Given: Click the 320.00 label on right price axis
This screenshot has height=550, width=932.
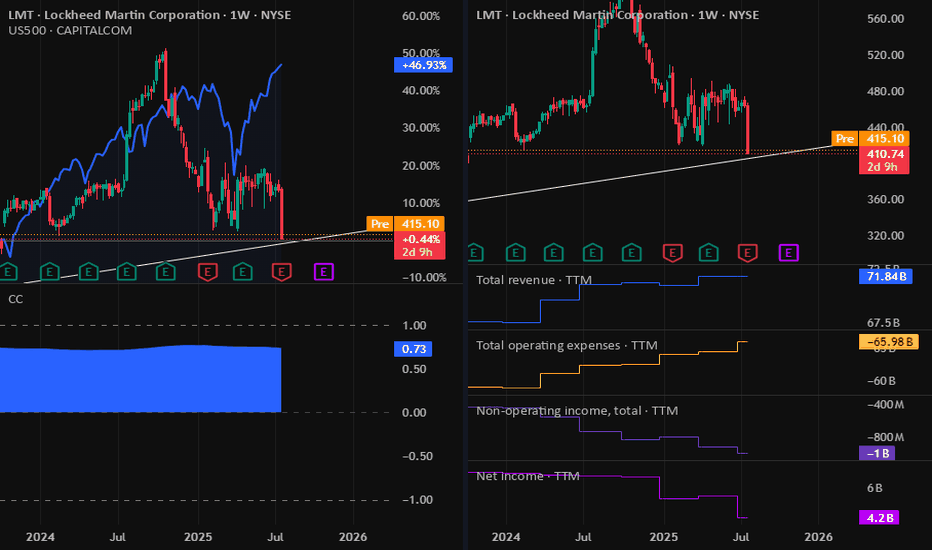Looking at the screenshot, I should tap(885, 236).
